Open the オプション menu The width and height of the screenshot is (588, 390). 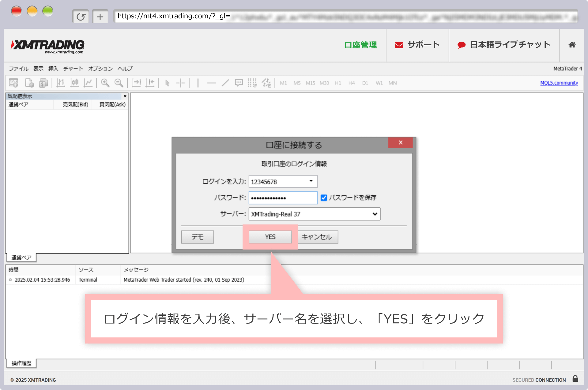click(x=100, y=69)
